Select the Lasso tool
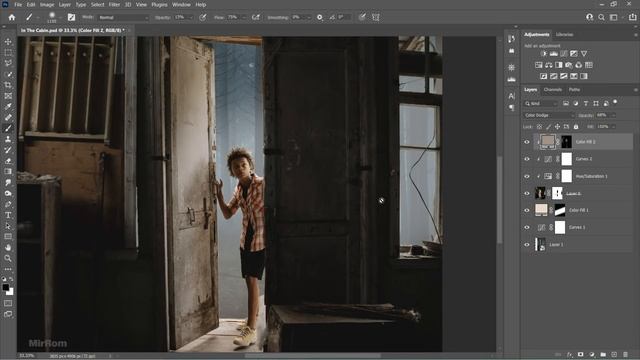The image size is (640, 360). click(x=8, y=63)
